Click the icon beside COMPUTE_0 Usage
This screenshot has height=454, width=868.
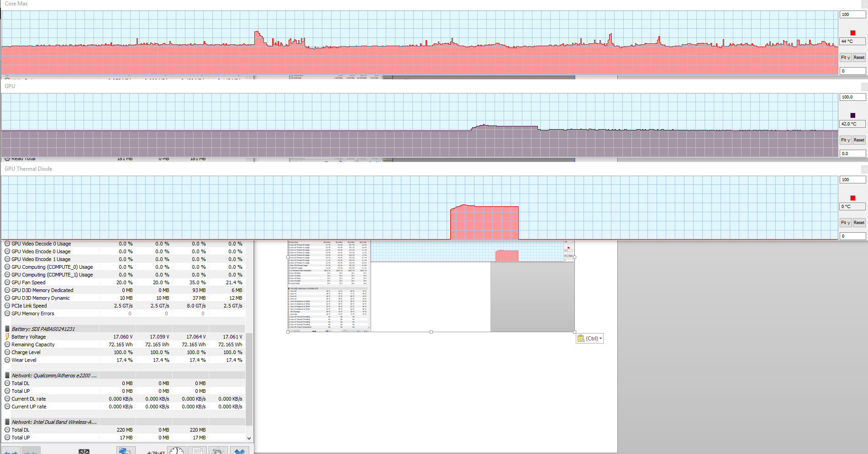coord(7,267)
